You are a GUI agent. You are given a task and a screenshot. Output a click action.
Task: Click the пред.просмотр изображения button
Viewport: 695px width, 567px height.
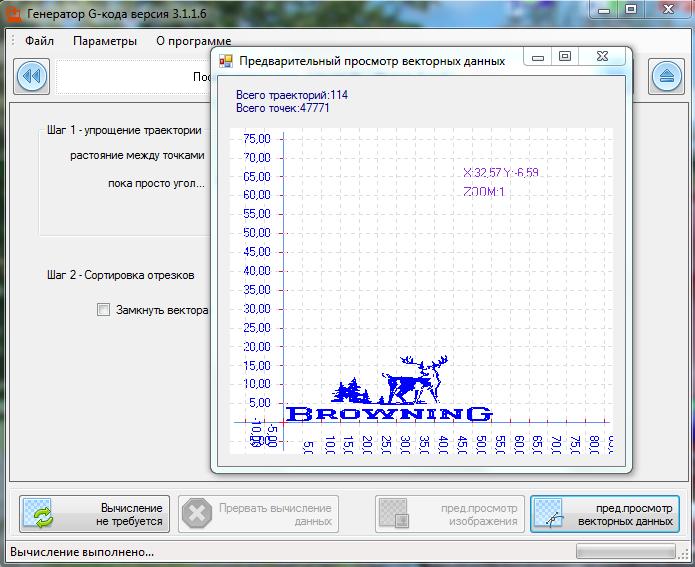(450, 514)
